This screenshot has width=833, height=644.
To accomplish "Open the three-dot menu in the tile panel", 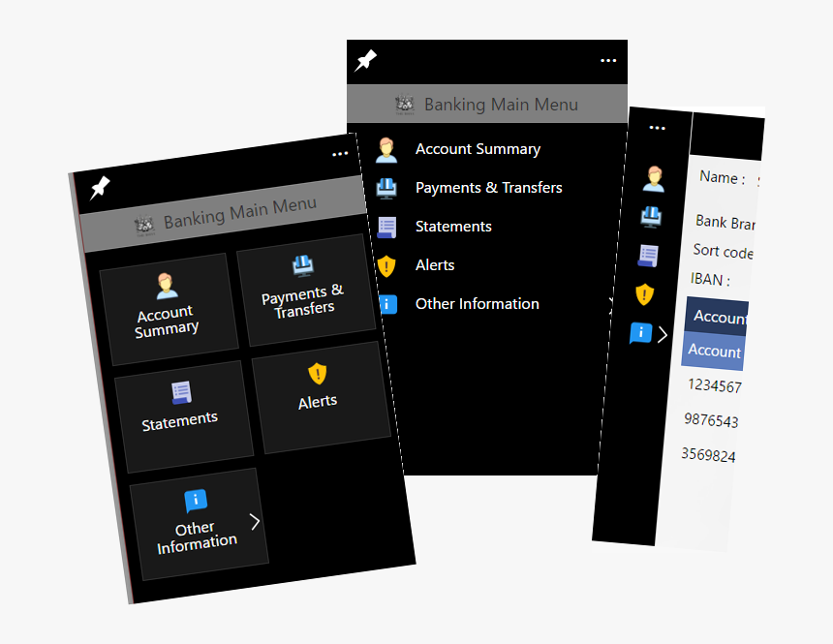I will coord(339,154).
